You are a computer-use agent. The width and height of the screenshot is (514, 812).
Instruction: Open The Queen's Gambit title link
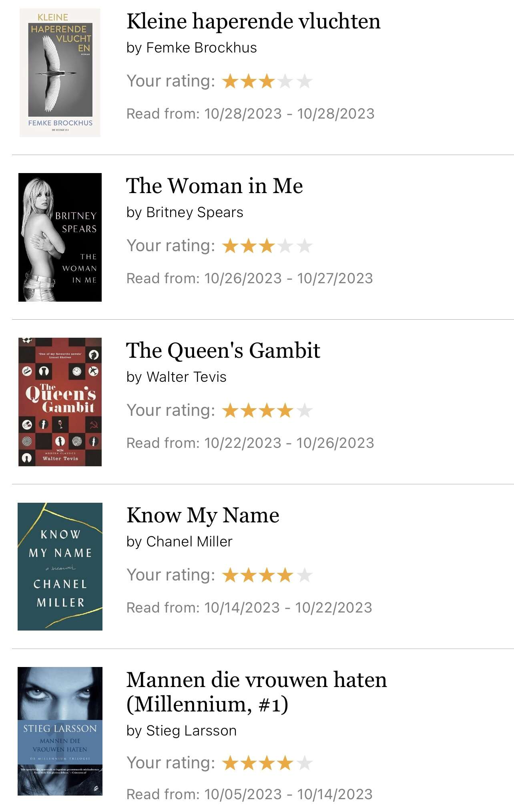point(223,351)
